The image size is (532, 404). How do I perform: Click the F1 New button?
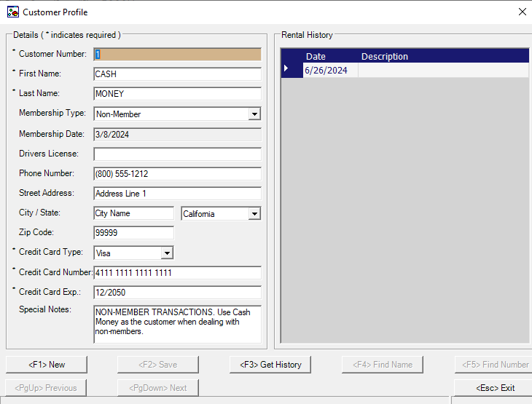[47, 365]
